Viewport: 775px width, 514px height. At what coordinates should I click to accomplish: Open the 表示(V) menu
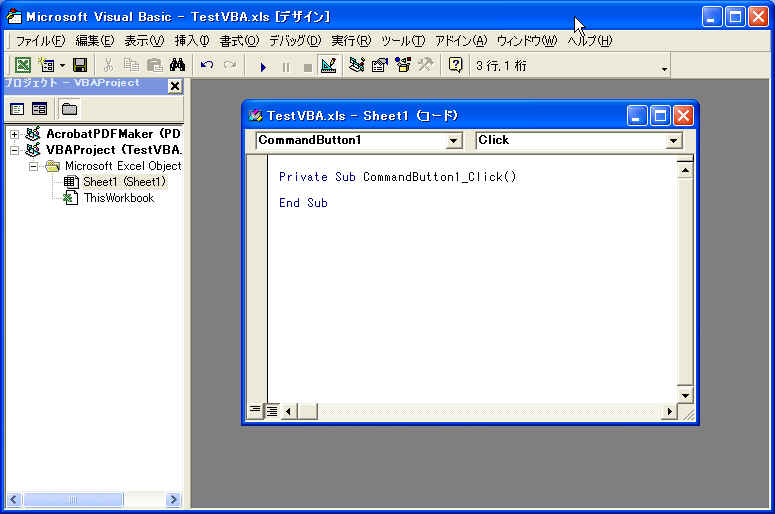tap(144, 41)
